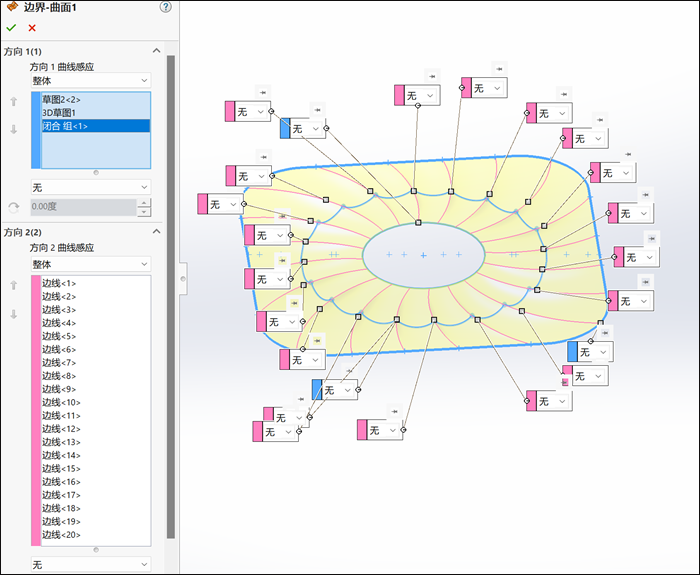Open the 无 tangent type dropdown under 方向1 list
Viewport: 700px width, 575px height.
[90, 187]
